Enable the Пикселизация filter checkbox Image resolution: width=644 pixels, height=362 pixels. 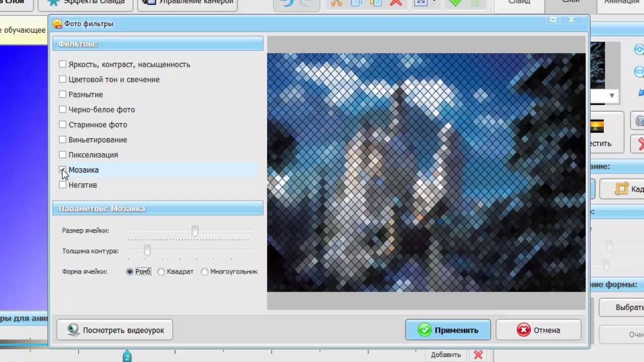pyautogui.click(x=62, y=155)
